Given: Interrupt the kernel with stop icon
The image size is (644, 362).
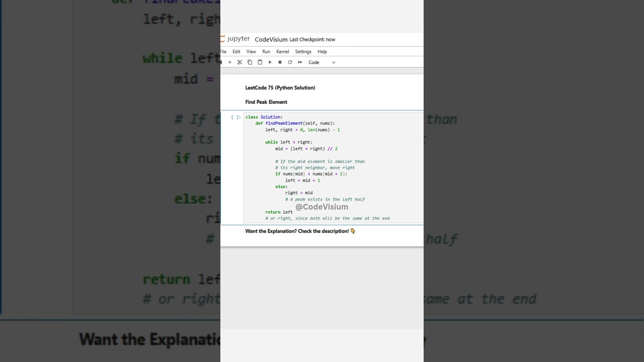Looking at the screenshot, I should pyautogui.click(x=280, y=62).
